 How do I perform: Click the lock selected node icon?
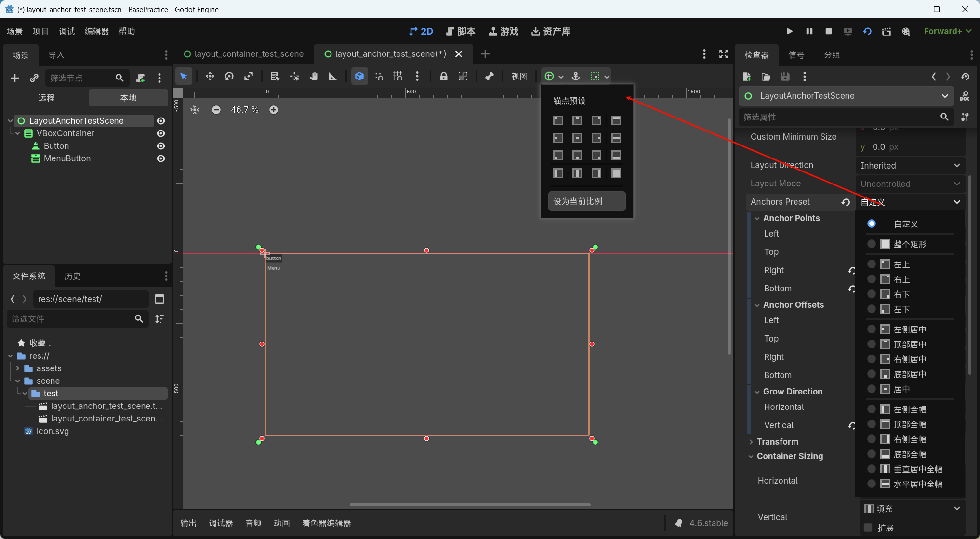point(443,76)
